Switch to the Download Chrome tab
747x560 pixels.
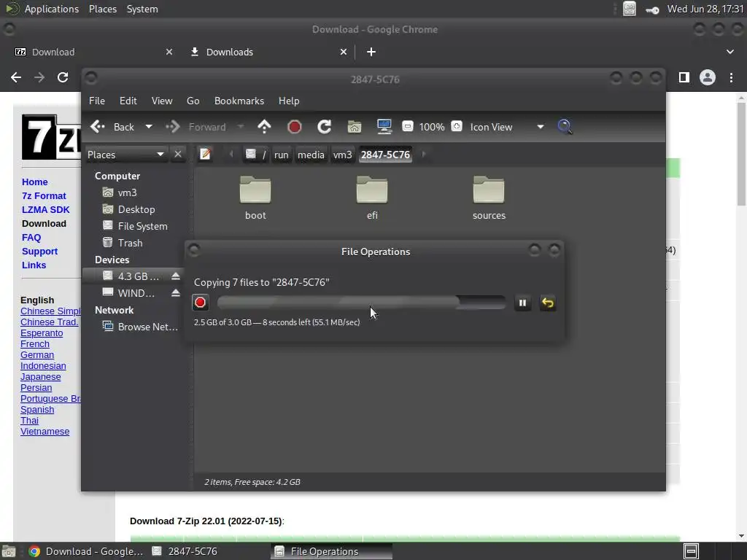tap(53, 52)
